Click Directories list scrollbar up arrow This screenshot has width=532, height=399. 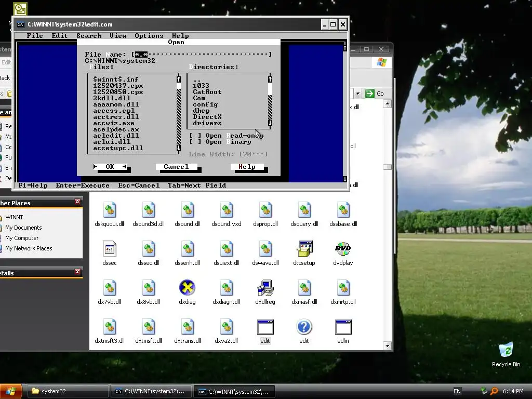point(270,79)
